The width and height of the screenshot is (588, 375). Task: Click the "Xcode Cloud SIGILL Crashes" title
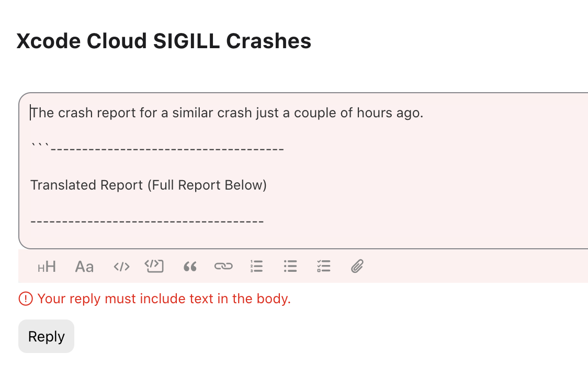[164, 41]
